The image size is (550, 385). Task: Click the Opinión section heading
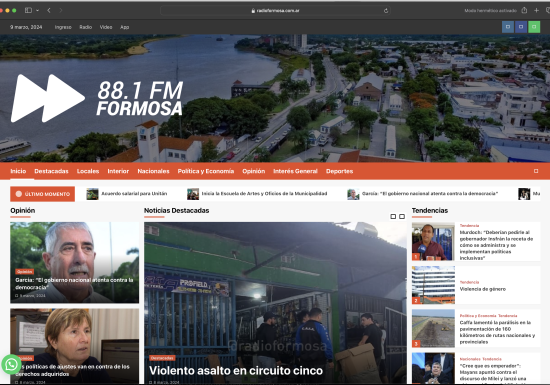pyautogui.click(x=22, y=210)
